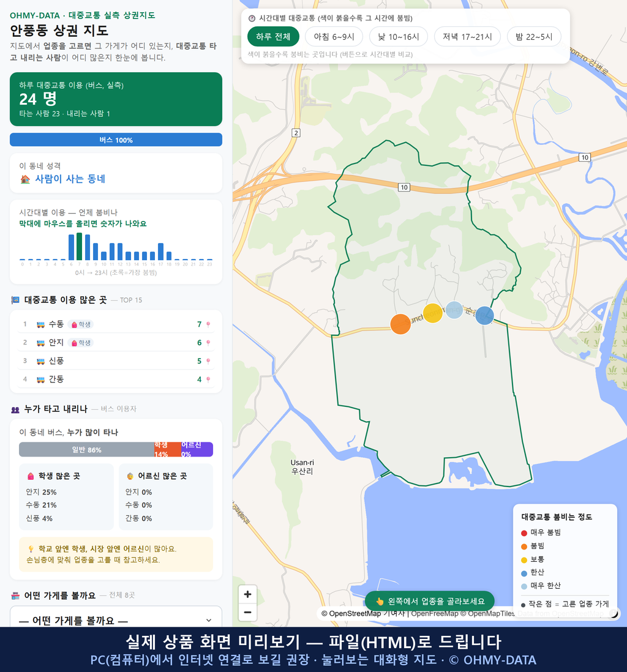This screenshot has width=627, height=672.
Task: Click the 전체 8곳 count label
Action: point(122,595)
